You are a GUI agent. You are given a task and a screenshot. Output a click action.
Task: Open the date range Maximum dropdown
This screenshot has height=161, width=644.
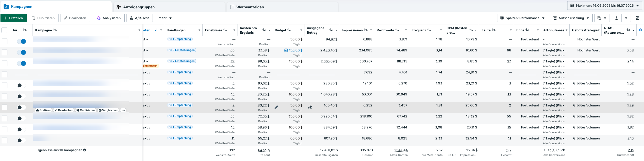[605, 6]
